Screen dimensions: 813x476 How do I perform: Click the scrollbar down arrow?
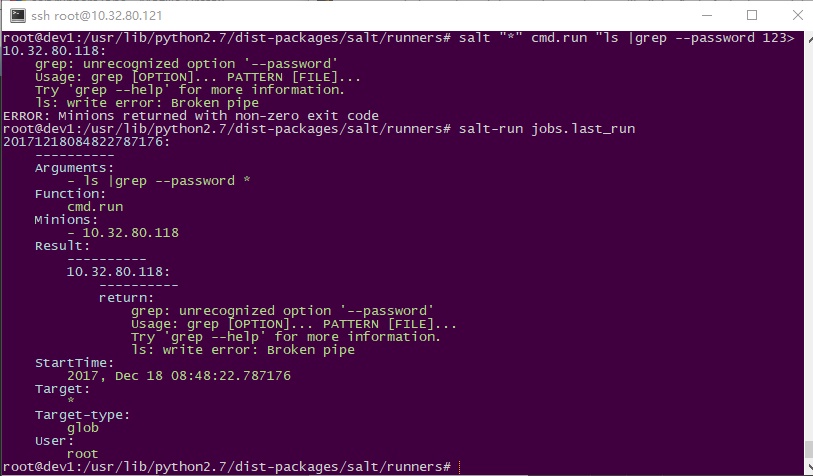pos(809,467)
